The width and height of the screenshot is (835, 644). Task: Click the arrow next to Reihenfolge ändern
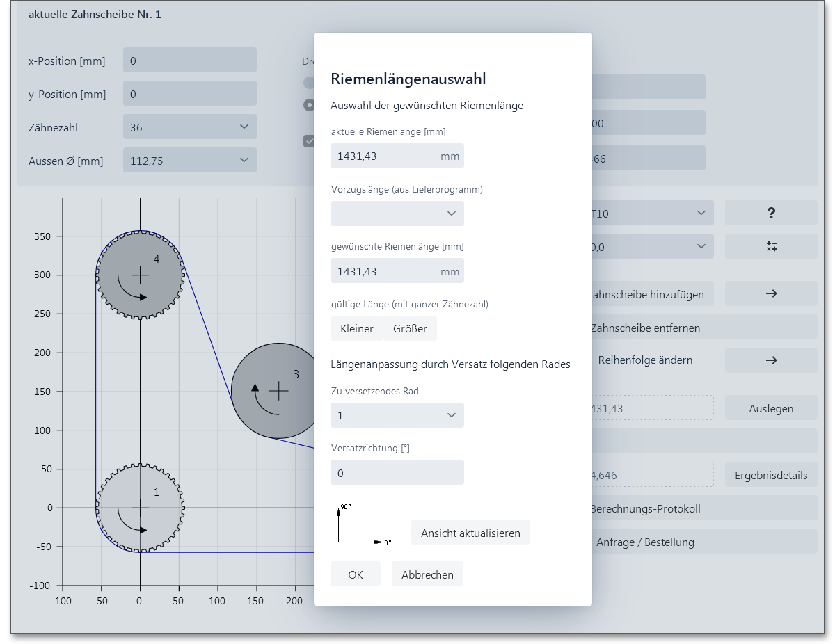click(771, 360)
